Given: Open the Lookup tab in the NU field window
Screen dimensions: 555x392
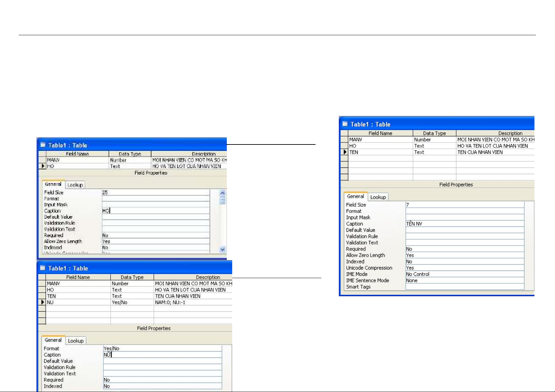Looking at the screenshot, I should pos(76,341).
